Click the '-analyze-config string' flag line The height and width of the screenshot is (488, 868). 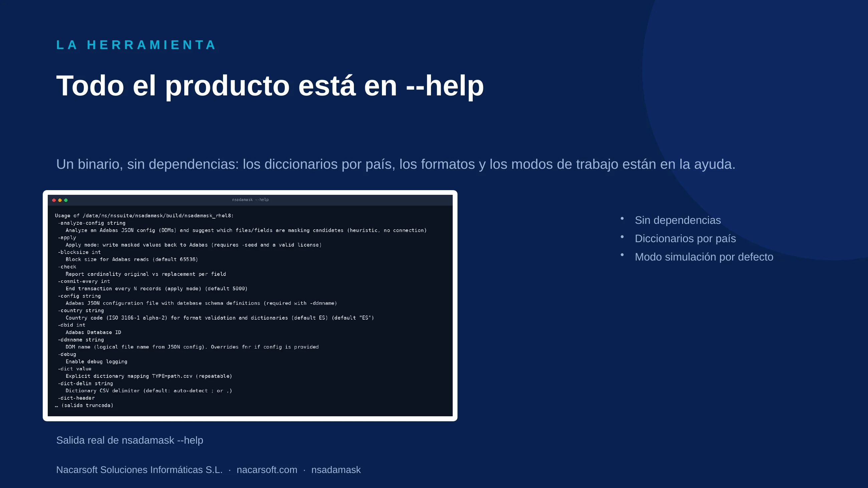point(92,223)
